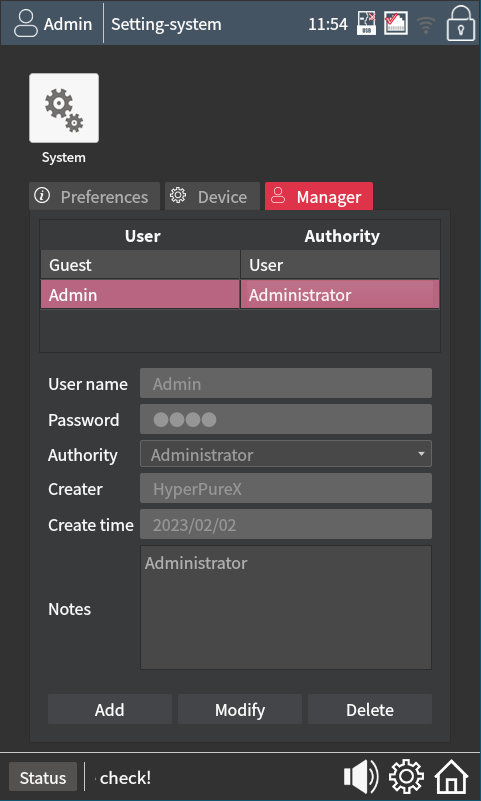Screen dimensions: 481x801
Task: Go home using the house icon
Action: [x=451, y=777]
